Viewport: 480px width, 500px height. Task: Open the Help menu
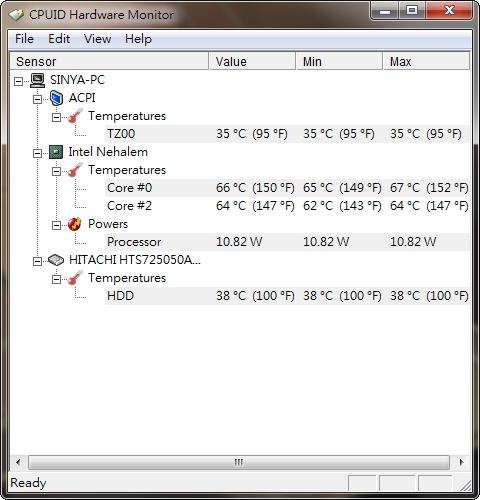[138, 39]
